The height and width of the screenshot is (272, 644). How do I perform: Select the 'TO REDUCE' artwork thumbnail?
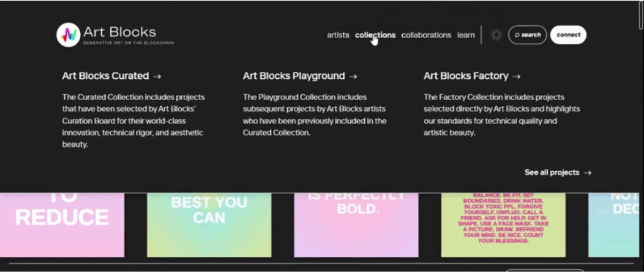click(x=62, y=225)
